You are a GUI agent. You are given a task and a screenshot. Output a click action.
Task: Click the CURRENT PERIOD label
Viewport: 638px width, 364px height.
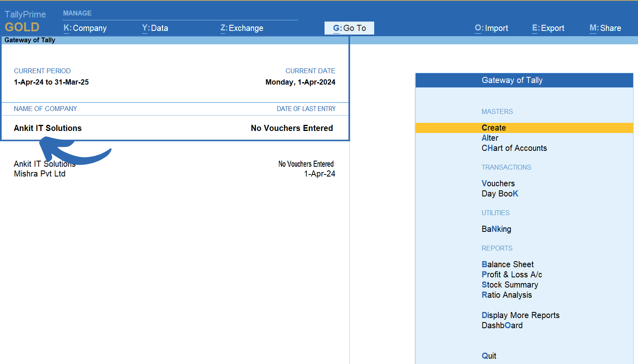tap(42, 71)
